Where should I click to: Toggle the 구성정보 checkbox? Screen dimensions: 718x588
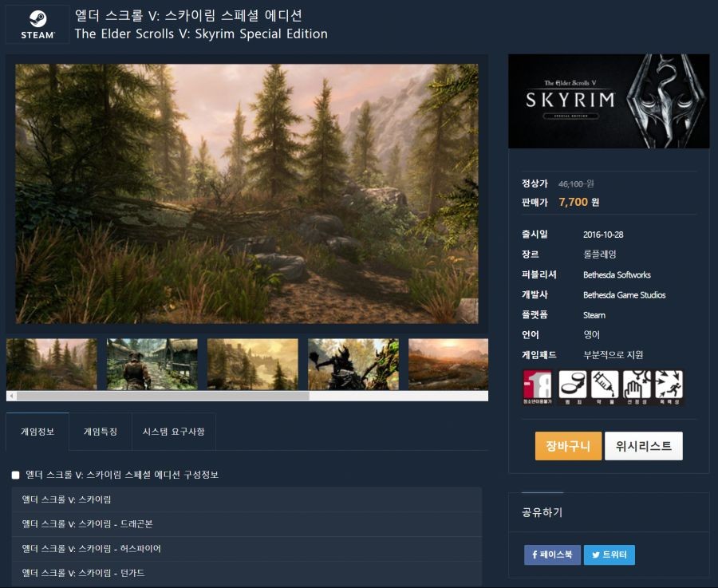16,475
